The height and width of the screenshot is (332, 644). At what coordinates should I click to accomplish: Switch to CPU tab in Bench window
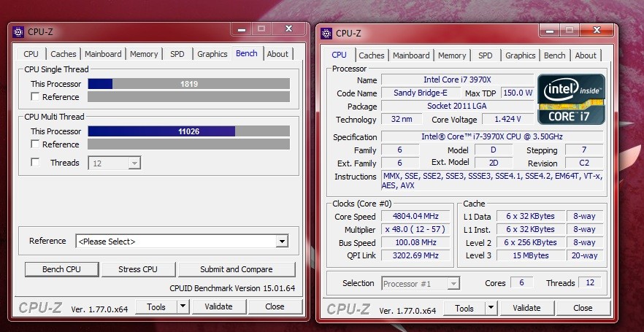pos(31,54)
